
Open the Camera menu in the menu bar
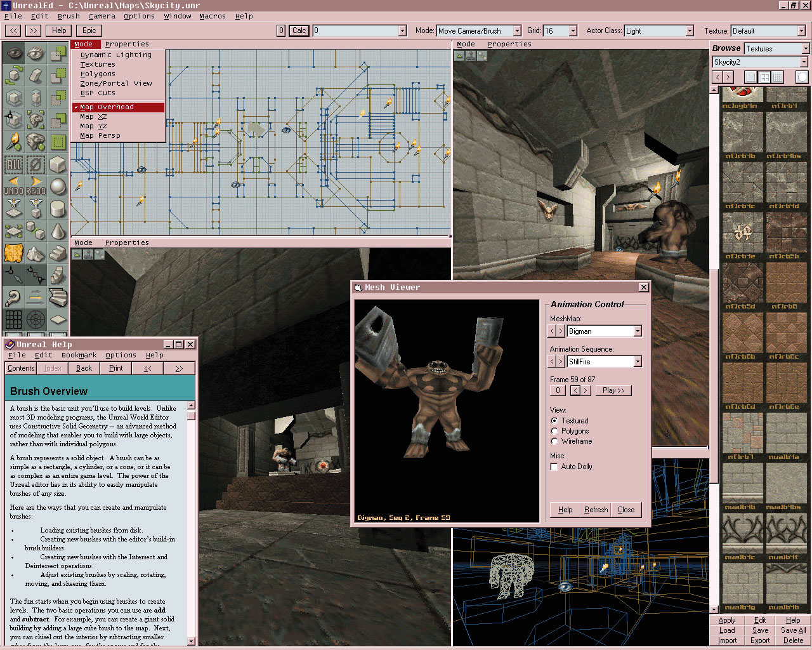[101, 17]
